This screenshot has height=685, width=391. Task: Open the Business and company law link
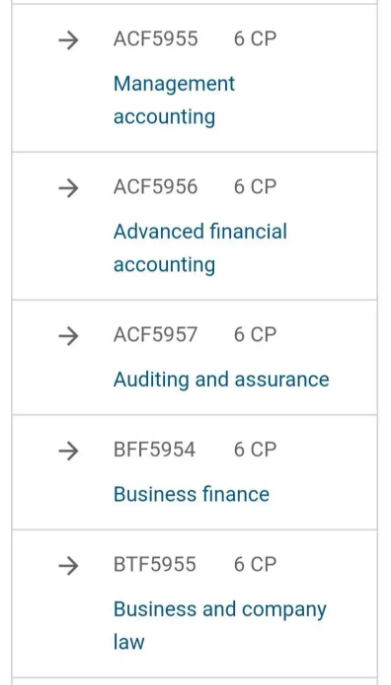[220, 625]
